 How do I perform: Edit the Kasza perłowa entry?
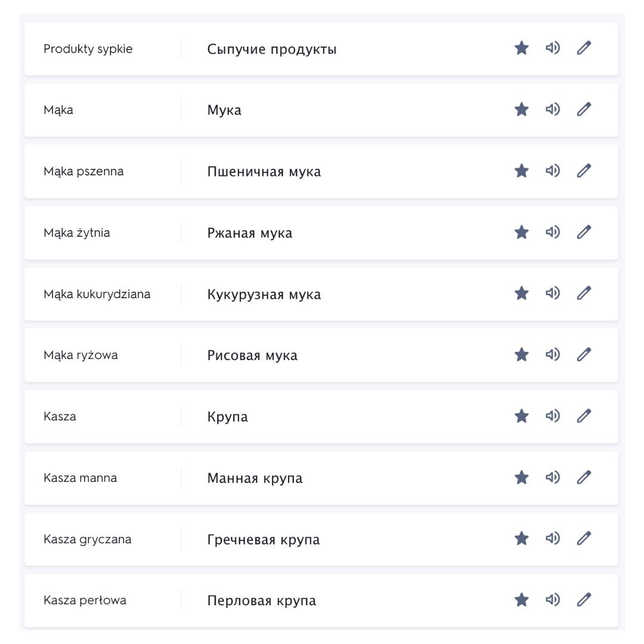click(x=584, y=600)
